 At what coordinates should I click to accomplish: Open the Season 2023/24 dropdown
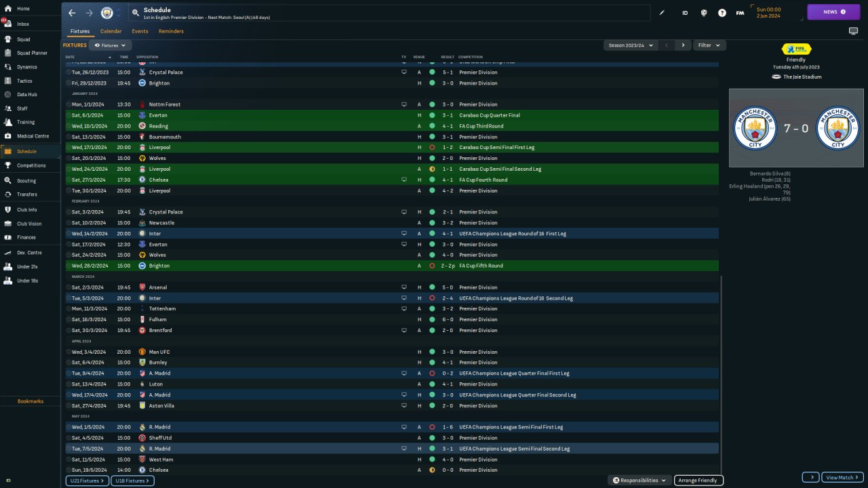pyautogui.click(x=631, y=45)
